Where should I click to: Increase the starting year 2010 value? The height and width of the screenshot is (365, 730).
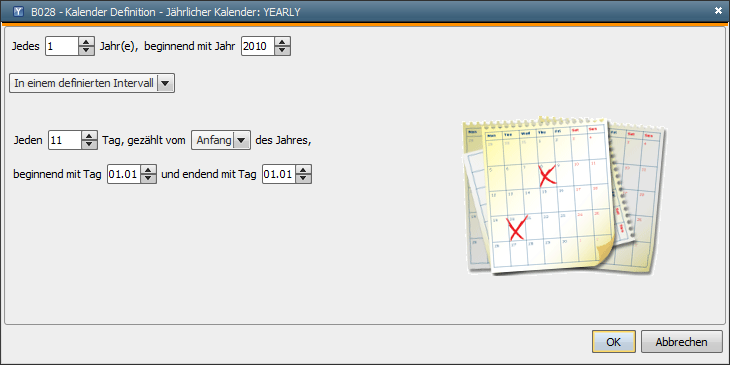pos(282,42)
